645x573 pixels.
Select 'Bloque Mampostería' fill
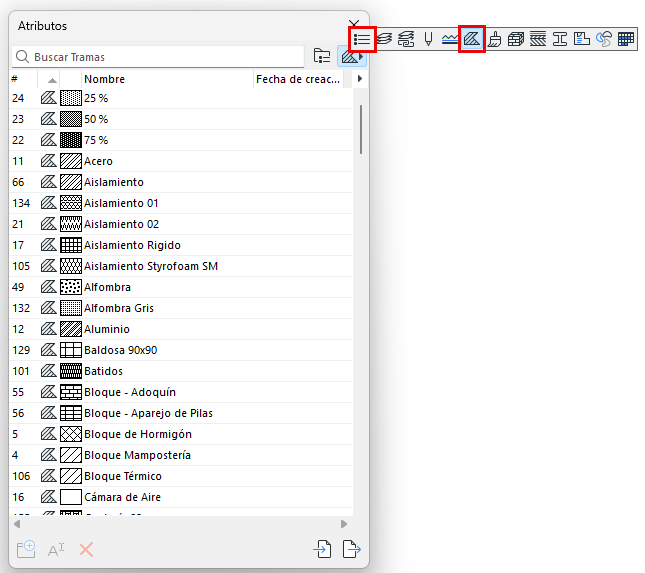coord(181,455)
